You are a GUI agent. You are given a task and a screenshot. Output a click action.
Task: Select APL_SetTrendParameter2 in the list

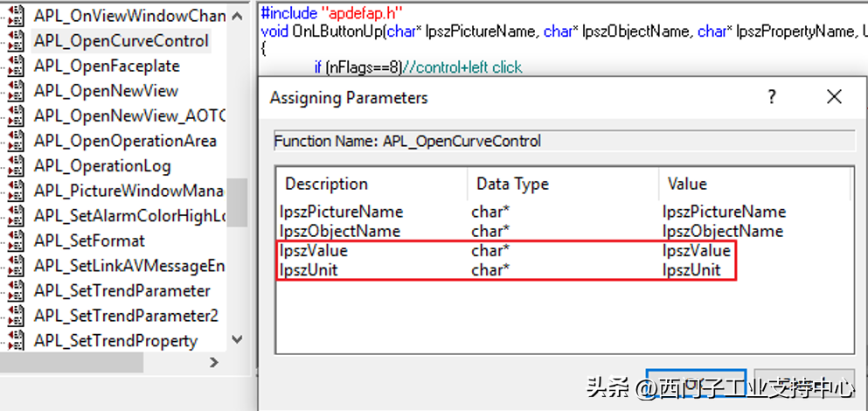126,316
